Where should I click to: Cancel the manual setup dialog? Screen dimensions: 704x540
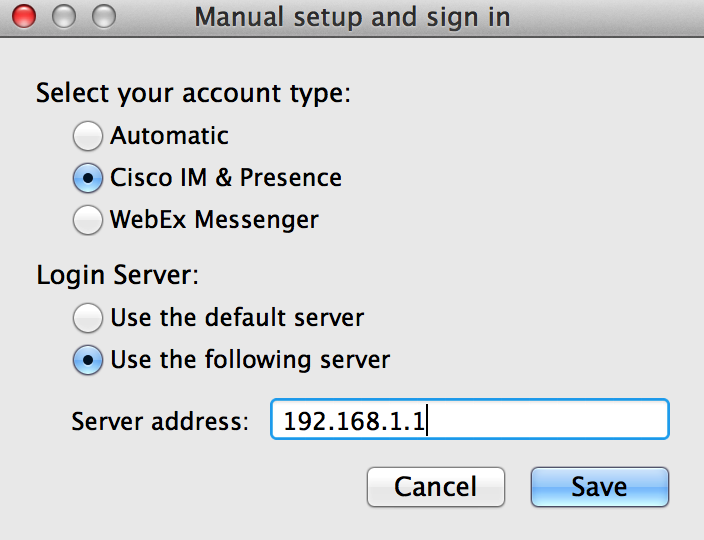(x=436, y=487)
